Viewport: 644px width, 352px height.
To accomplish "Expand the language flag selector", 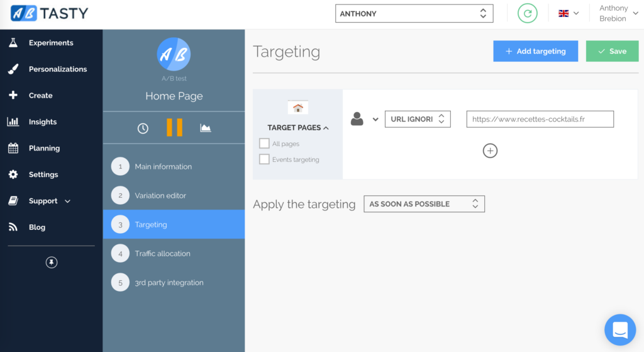I will tap(568, 13).
